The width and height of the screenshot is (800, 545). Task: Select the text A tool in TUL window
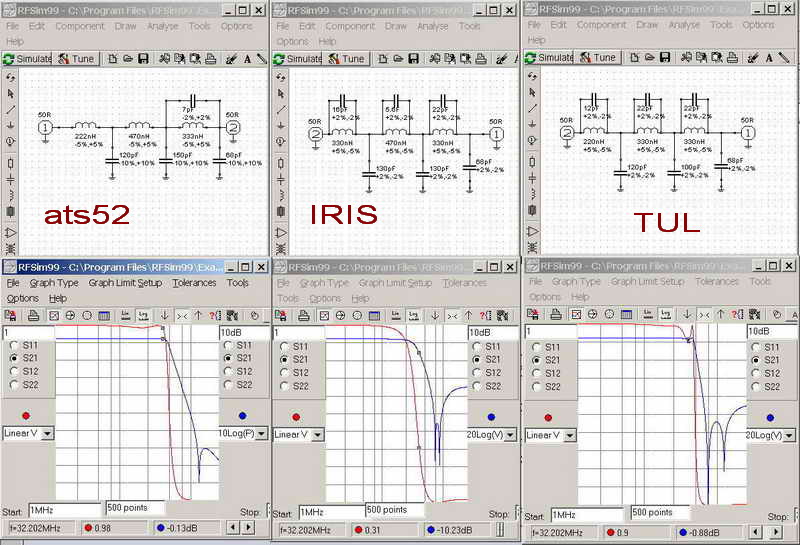pos(769,58)
